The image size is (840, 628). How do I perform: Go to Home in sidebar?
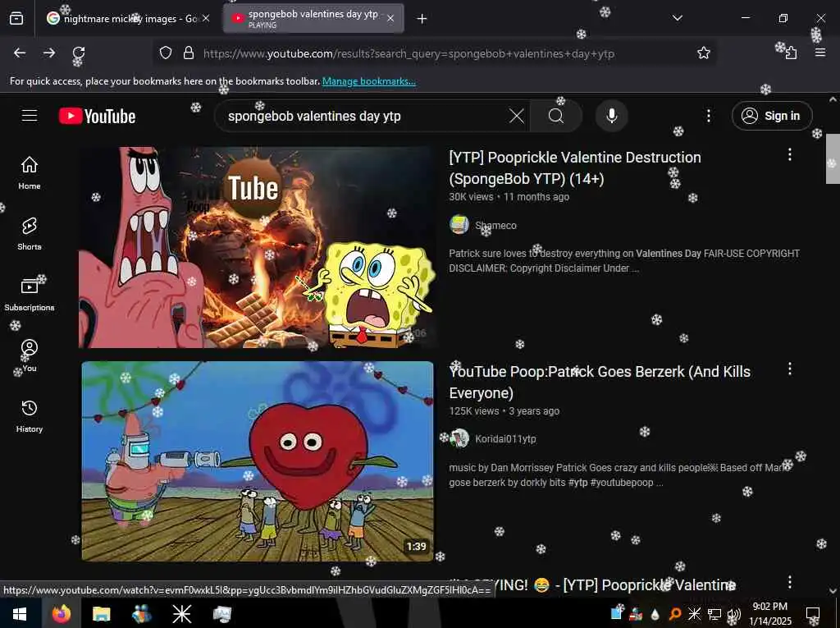(30, 172)
